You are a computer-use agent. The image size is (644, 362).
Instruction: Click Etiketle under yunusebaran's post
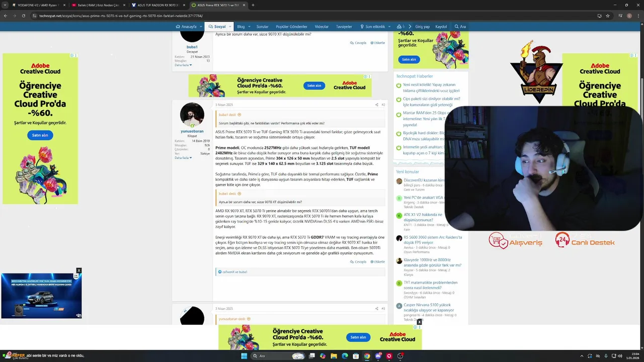[378, 261]
